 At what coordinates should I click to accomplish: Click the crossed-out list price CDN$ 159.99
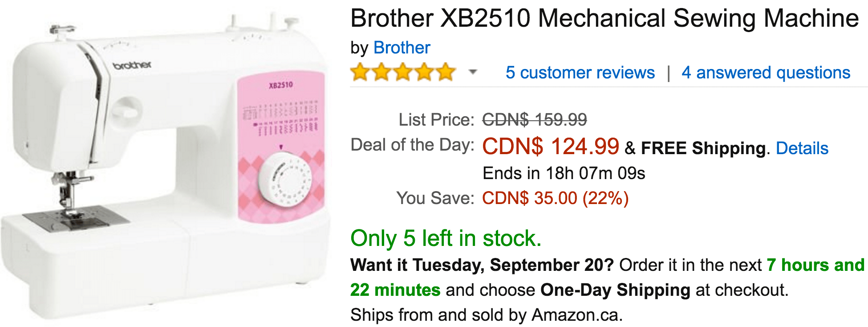(x=535, y=120)
